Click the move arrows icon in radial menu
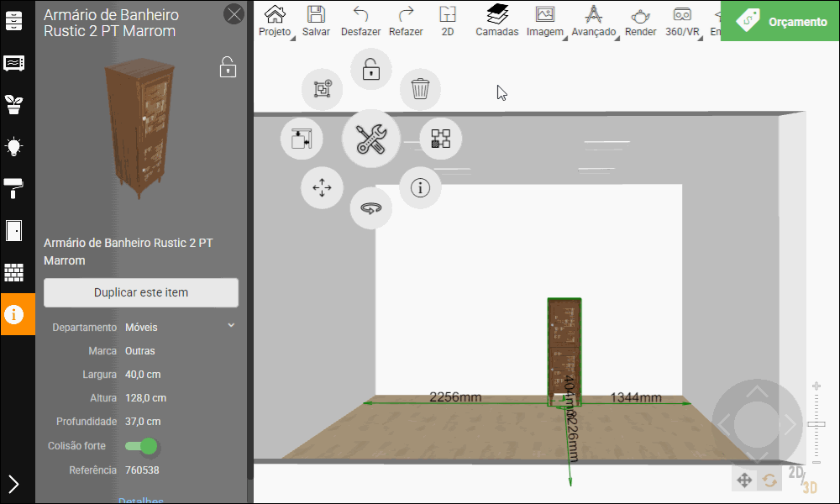Viewport: 840px width, 504px height. [x=322, y=188]
